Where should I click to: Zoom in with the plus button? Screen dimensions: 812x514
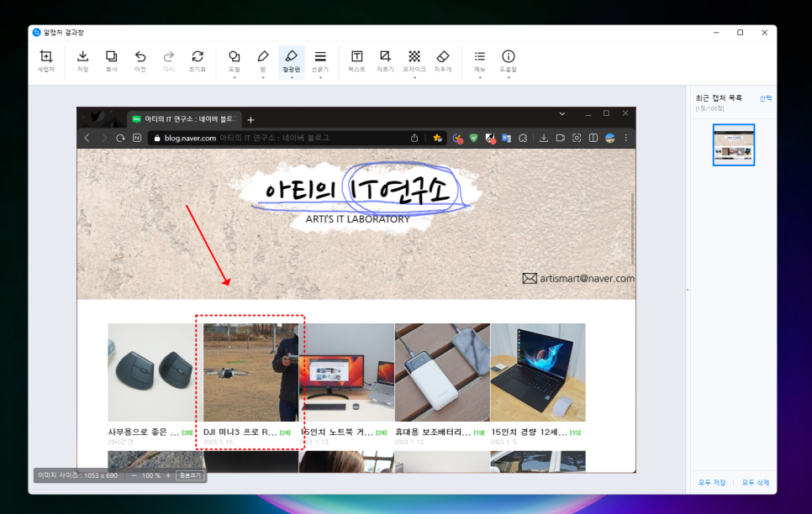point(168,475)
